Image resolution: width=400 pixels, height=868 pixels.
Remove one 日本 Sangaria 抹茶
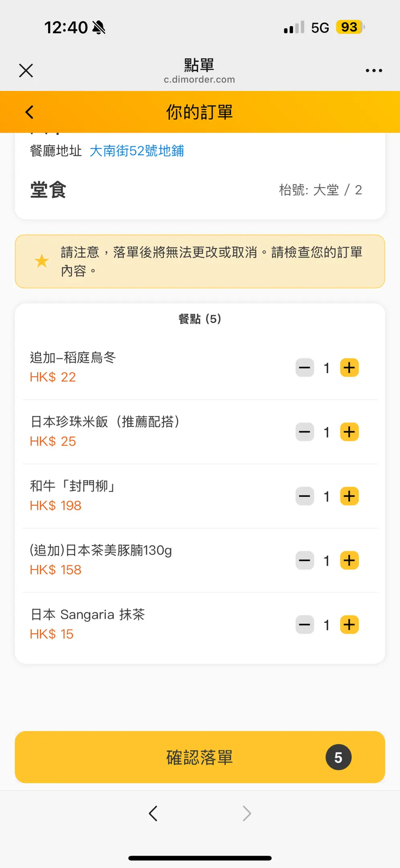coord(305,625)
